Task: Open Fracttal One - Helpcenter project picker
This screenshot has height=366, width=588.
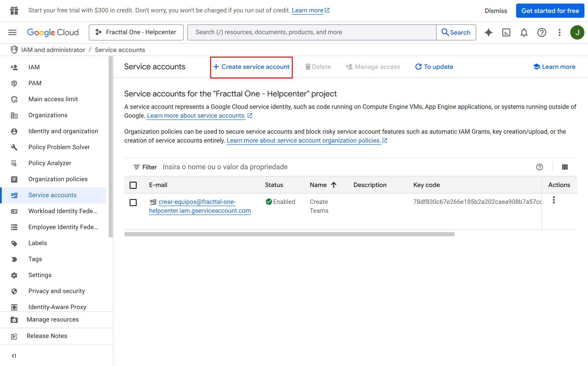Action: click(x=136, y=32)
